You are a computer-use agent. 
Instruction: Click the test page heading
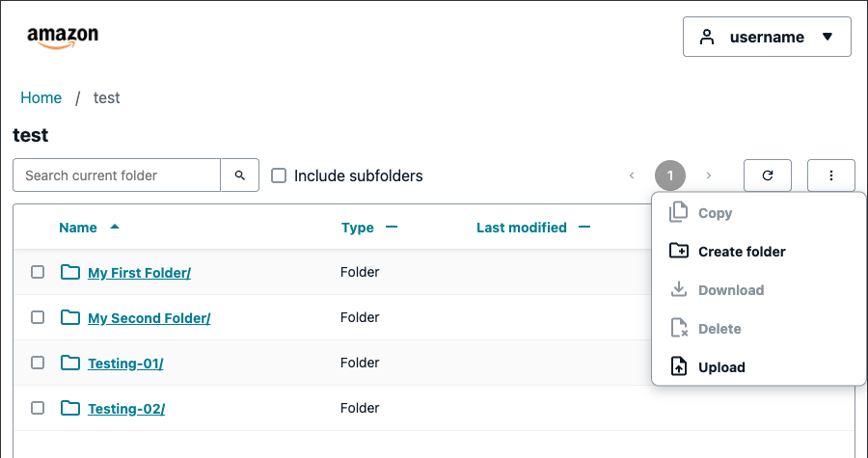[31, 135]
